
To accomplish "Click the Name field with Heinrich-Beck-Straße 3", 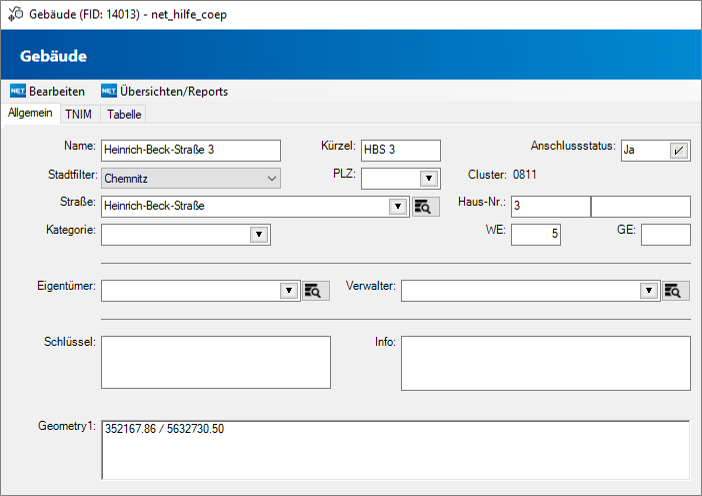I will pyautogui.click(x=191, y=150).
